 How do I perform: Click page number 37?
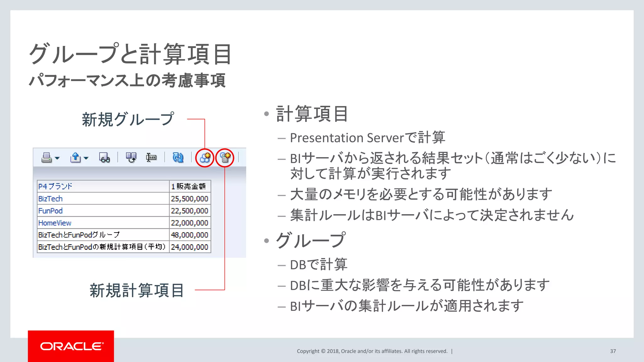click(613, 351)
